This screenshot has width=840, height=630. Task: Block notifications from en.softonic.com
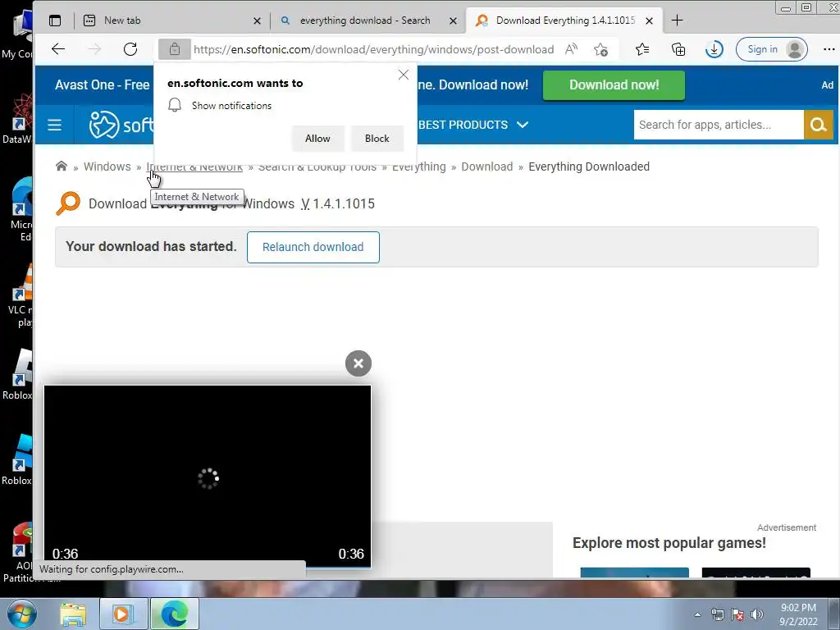tap(377, 138)
